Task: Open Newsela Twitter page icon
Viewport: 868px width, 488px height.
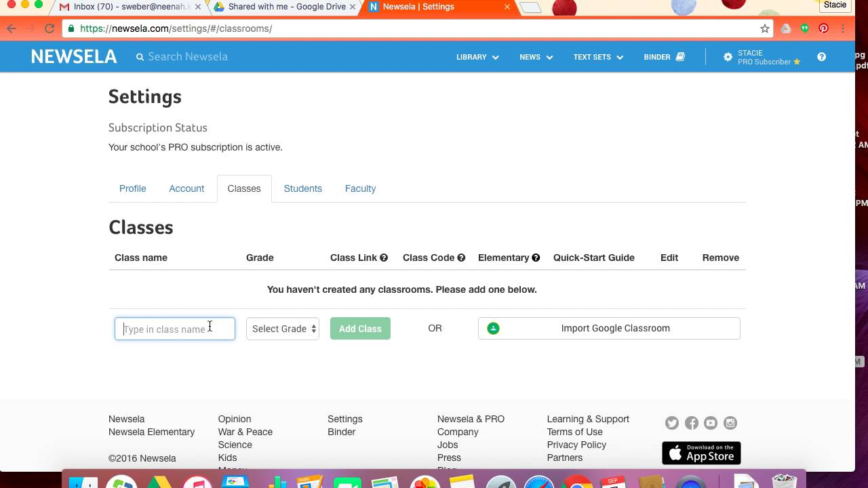Action: click(672, 423)
